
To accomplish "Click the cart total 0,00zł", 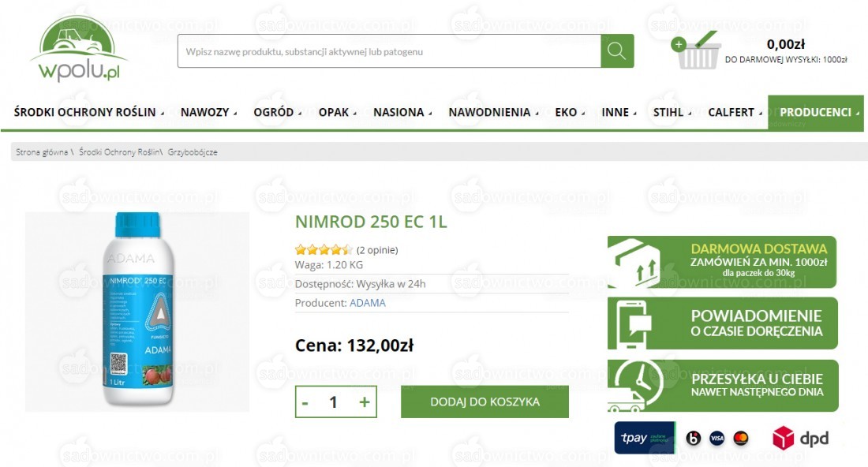I will (x=785, y=44).
